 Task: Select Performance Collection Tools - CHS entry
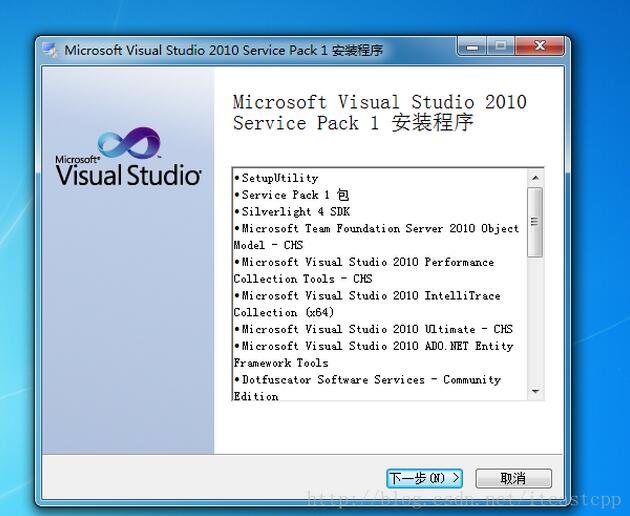[364, 270]
